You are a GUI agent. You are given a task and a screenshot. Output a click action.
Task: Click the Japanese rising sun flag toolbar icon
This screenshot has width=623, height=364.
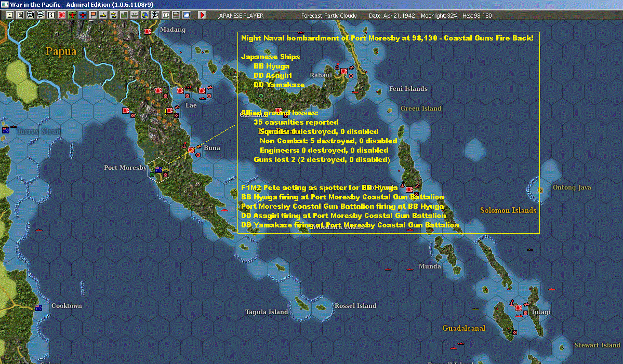coord(62,15)
